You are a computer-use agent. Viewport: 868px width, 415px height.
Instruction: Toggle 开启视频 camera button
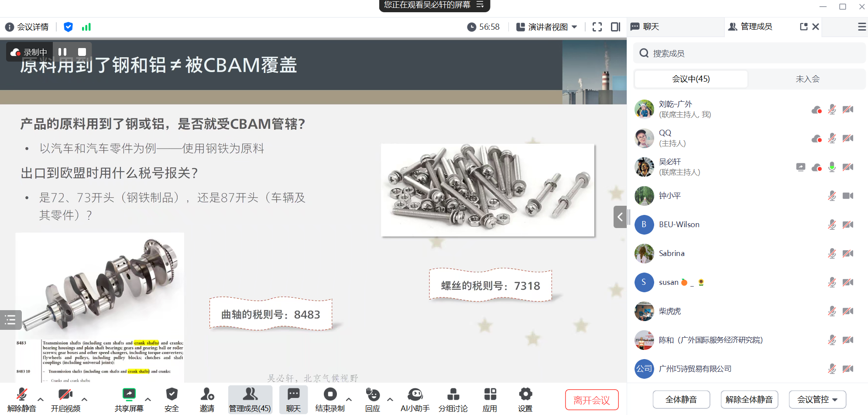pos(65,395)
